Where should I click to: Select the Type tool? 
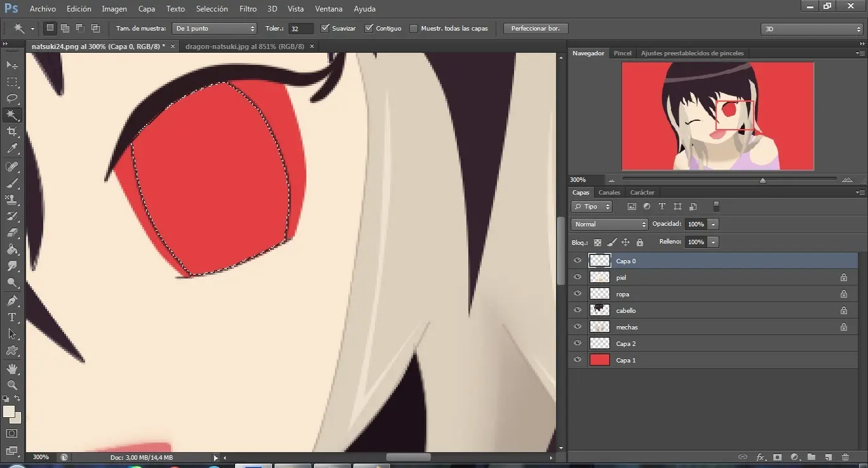(x=12, y=317)
